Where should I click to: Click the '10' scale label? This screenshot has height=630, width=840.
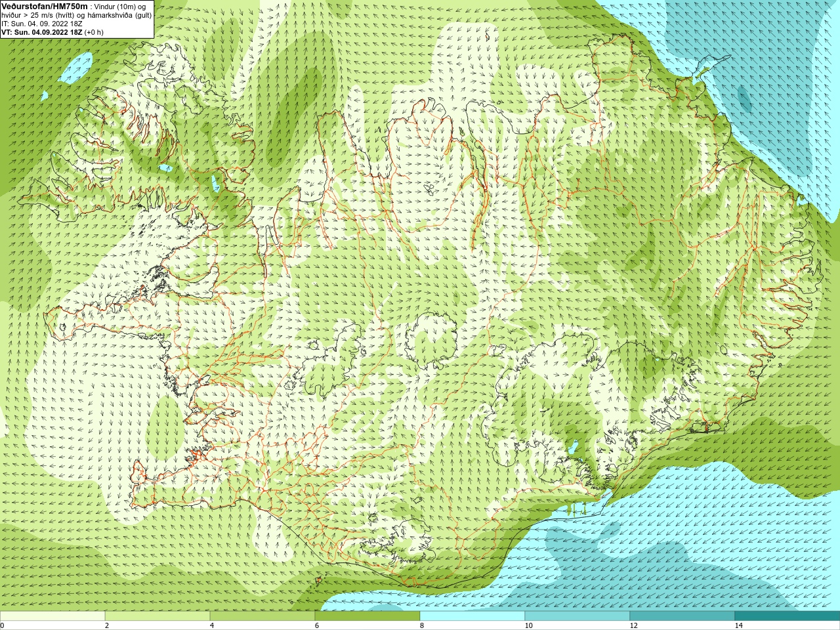pyautogui.click(x=528, y=625)
